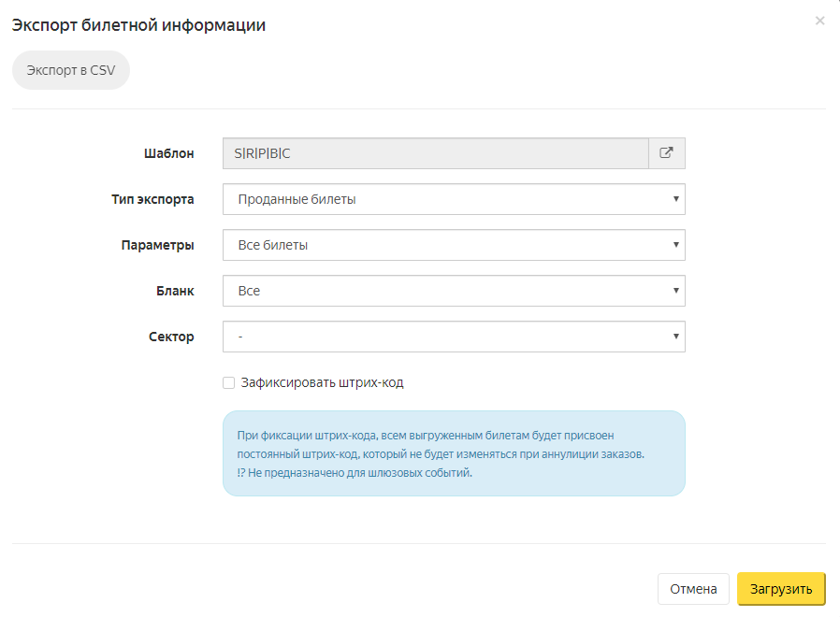
Task: Click the arrow of the Сектор dropdown
Action: point(674,337)
